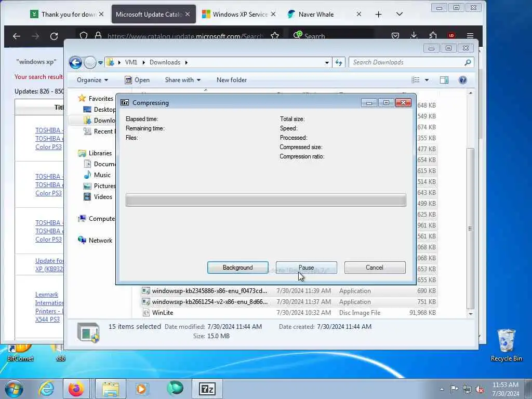Viewport: 532px width, 399px height.
Task: Select Desktop in the navigation pane
Action: pos(104,109)
